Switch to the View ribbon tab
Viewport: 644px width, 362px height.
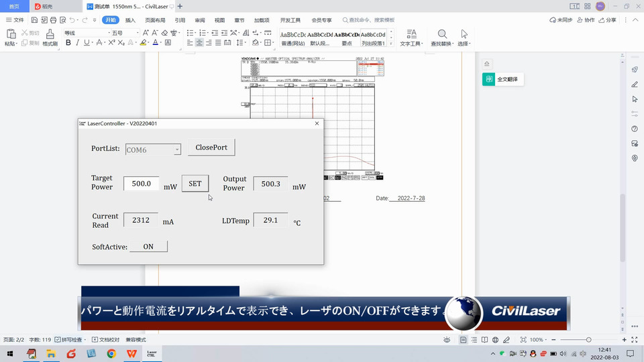pyautogui.click(x=219, y=19)
